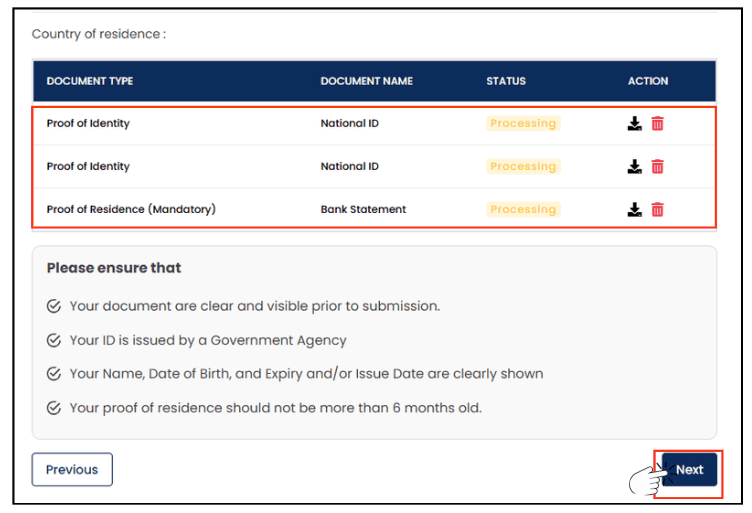Go back with the Previous button

(x=72, y=469)
